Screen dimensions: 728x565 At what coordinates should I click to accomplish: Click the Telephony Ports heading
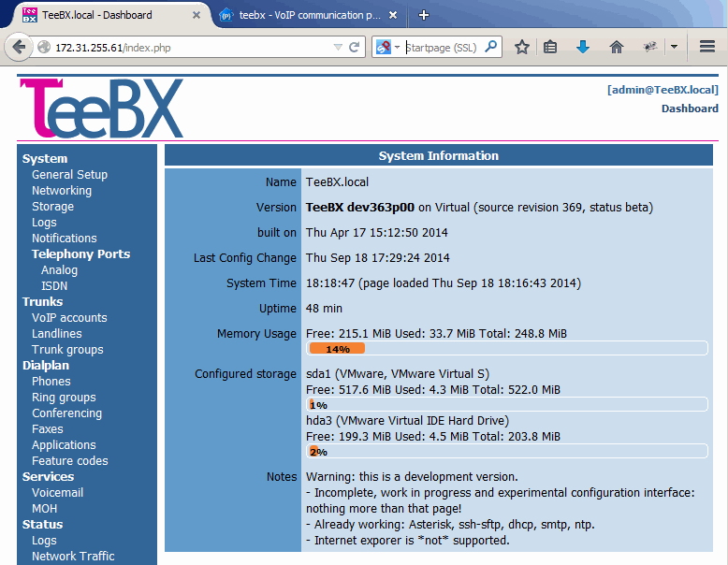pos(80,254)
